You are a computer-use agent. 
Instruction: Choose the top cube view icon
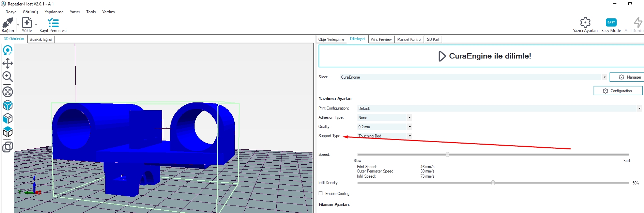pos(7,132)
